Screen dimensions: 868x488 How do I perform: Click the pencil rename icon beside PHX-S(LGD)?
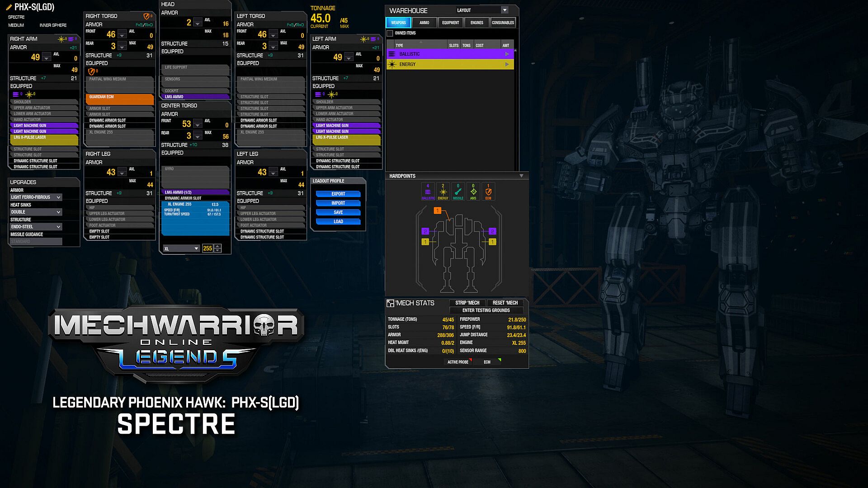(x=9, y=7)
